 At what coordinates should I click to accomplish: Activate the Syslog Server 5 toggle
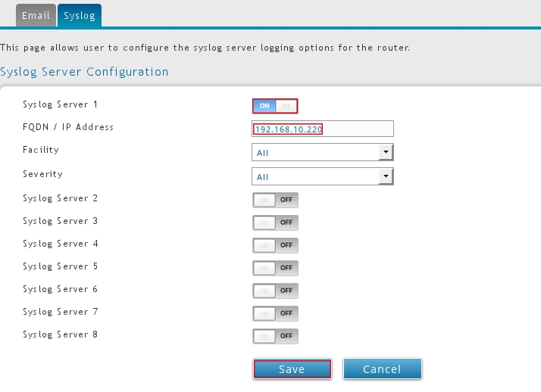point(275,268)
